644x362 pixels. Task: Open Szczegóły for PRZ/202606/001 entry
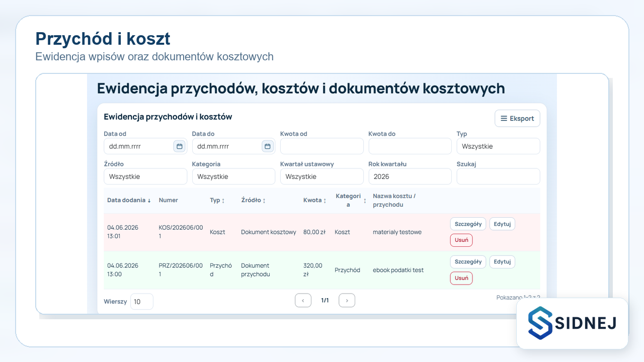coord(468,261)
